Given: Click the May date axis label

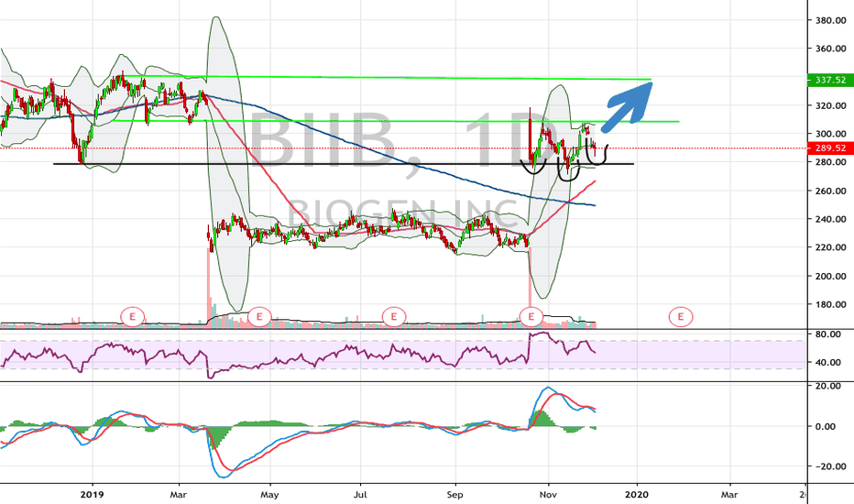Looking at the screenshot, I should 269,495.
